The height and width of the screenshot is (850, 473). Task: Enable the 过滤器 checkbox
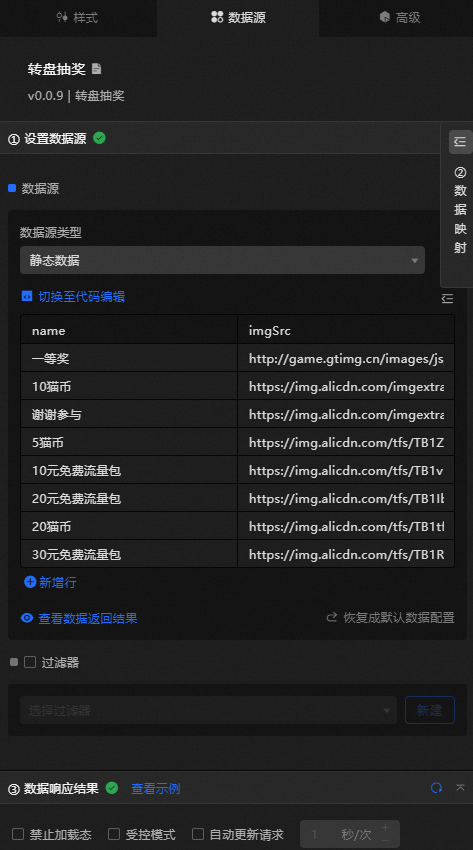click(30, 662)
